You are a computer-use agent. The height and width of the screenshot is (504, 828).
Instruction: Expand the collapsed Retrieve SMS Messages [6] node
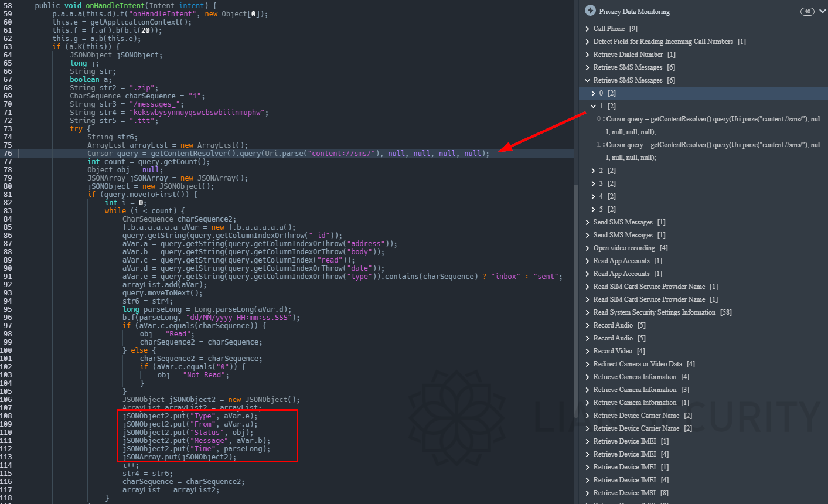(x=588, y=67)
